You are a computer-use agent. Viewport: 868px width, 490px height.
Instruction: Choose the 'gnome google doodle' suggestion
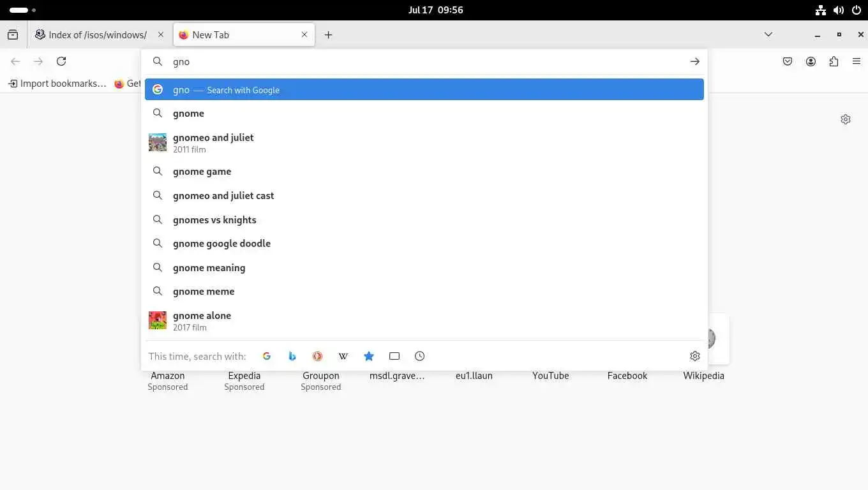pyautogui.click(x=424, y=244)
